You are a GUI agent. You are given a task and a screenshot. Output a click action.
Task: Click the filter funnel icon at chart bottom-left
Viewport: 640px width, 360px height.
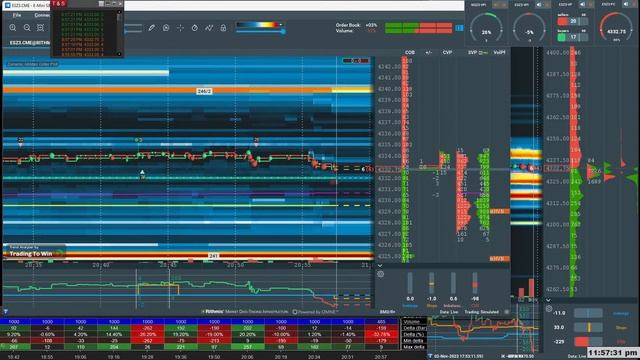click(6, 312)
